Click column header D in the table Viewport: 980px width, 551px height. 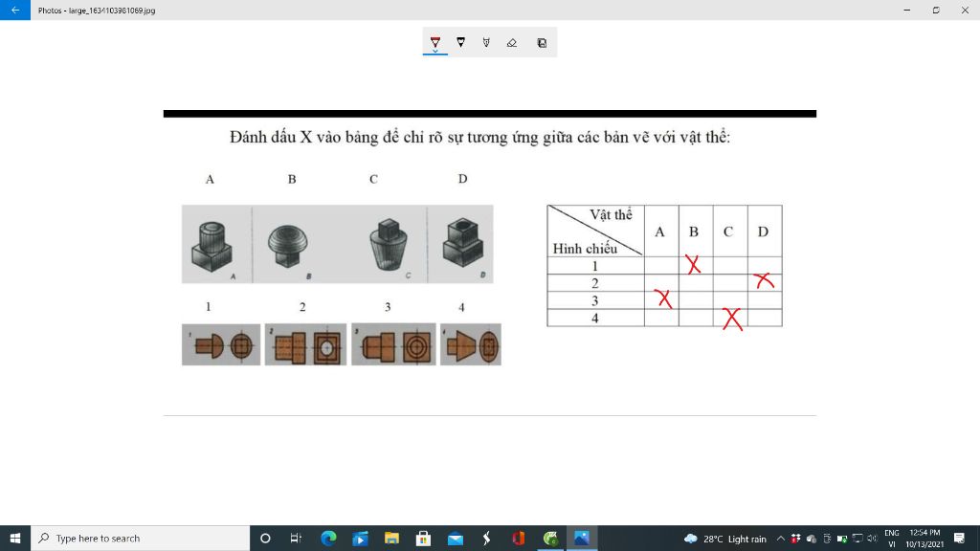763,231
